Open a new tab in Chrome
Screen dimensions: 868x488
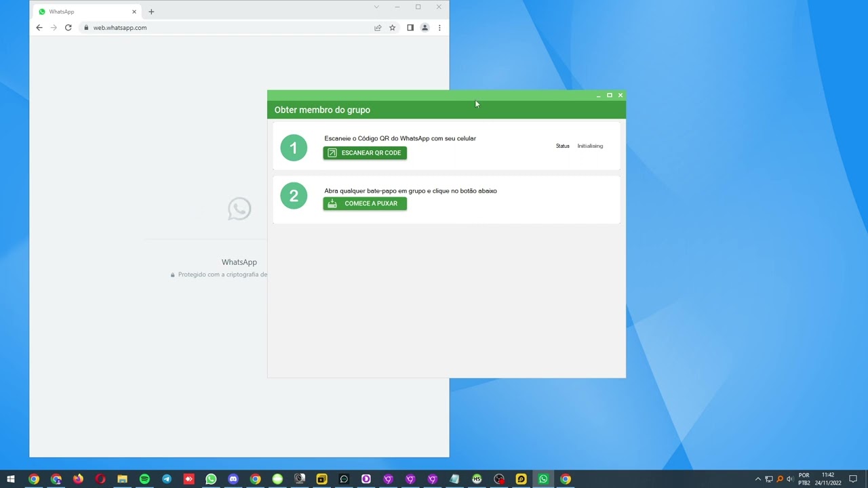(x=151, y=12)
